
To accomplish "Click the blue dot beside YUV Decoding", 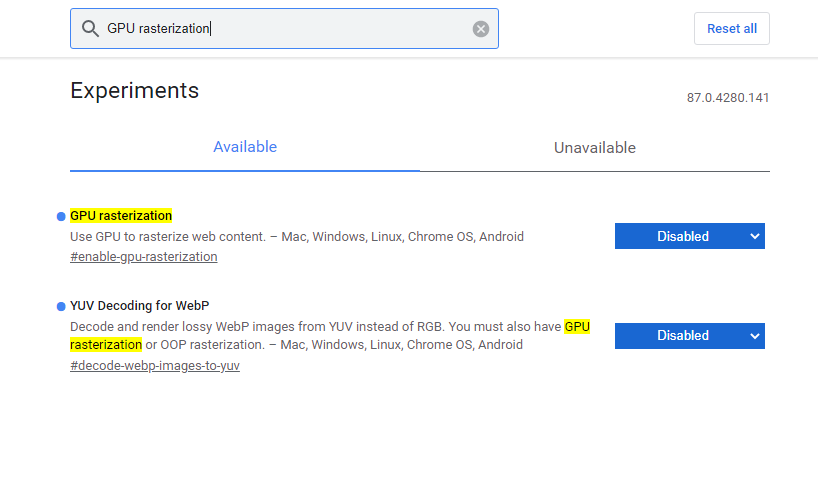I will point(61,306).
